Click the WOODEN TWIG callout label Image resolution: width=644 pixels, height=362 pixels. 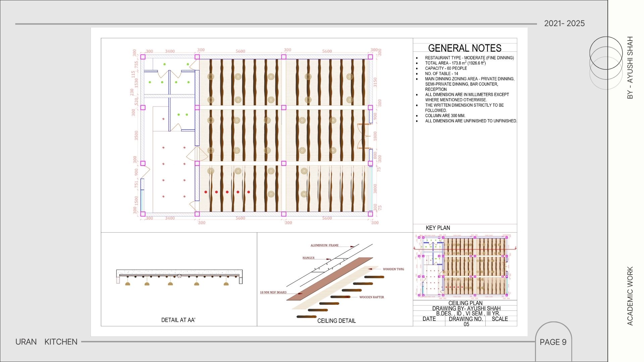click(393, 269)
